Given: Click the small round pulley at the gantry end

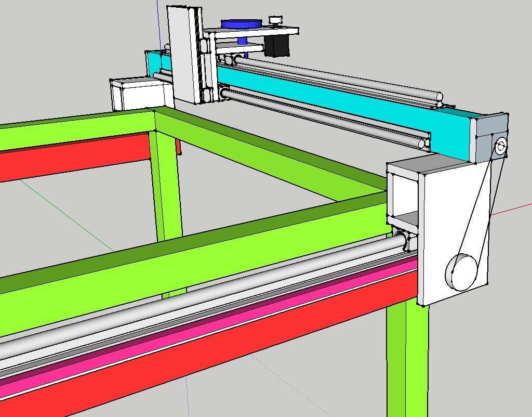Looking at the screenshot, I should click(500, 147).
